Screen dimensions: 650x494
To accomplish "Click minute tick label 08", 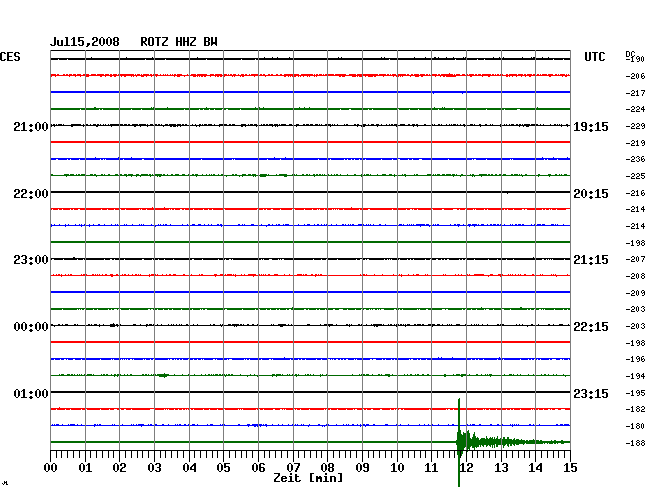I will (x=327, y=468).
